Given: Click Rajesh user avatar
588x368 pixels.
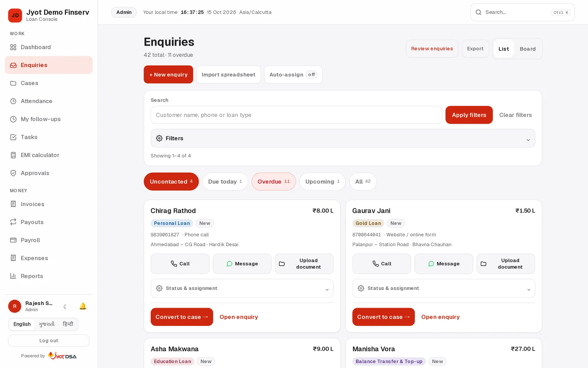Looking at the screenshot, I should tap(15, 306).
